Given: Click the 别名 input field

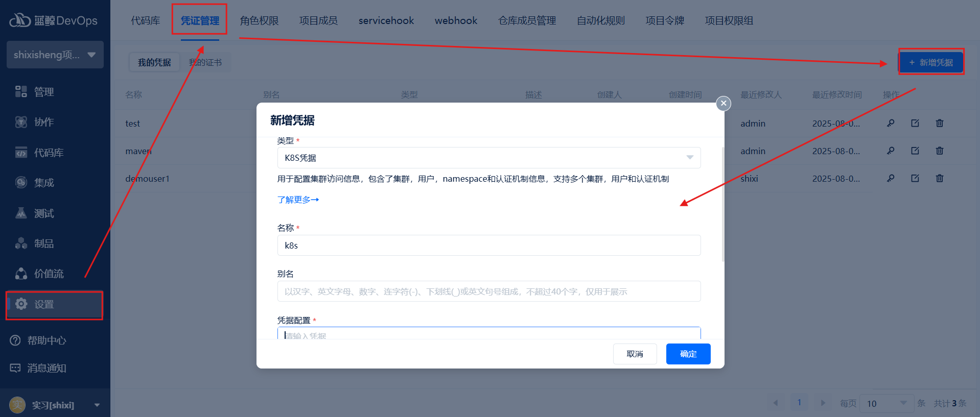Looking at the screenshot, I should point(488,291).
